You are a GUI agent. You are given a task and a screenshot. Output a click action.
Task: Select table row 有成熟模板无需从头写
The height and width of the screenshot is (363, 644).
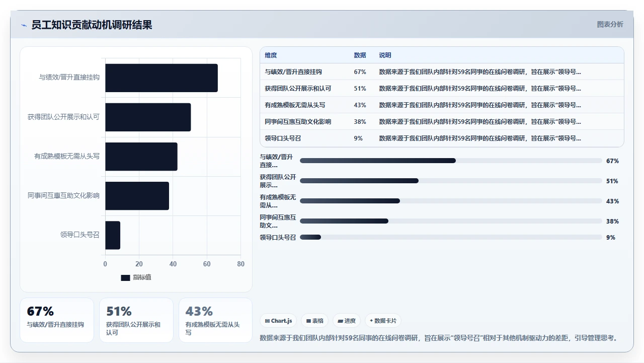442,105
